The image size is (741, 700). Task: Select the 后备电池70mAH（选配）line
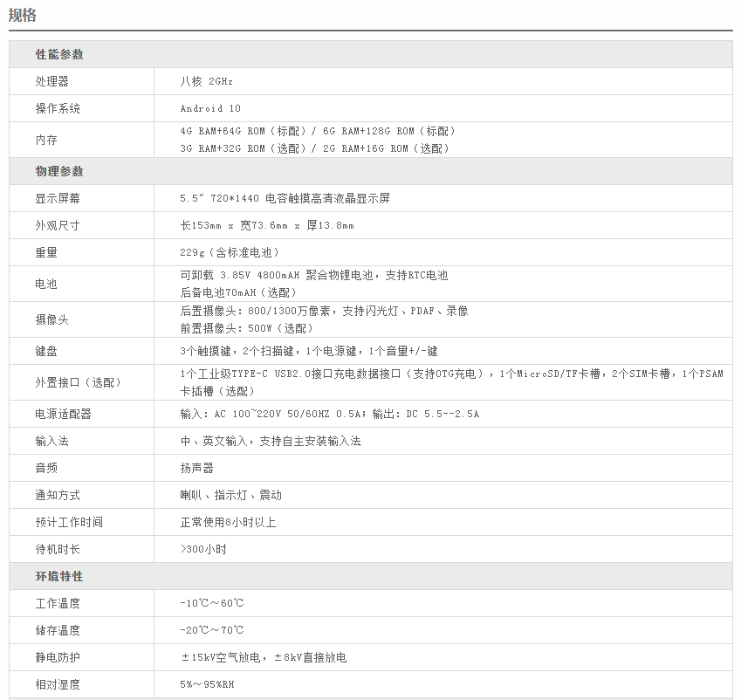(238, 292)
